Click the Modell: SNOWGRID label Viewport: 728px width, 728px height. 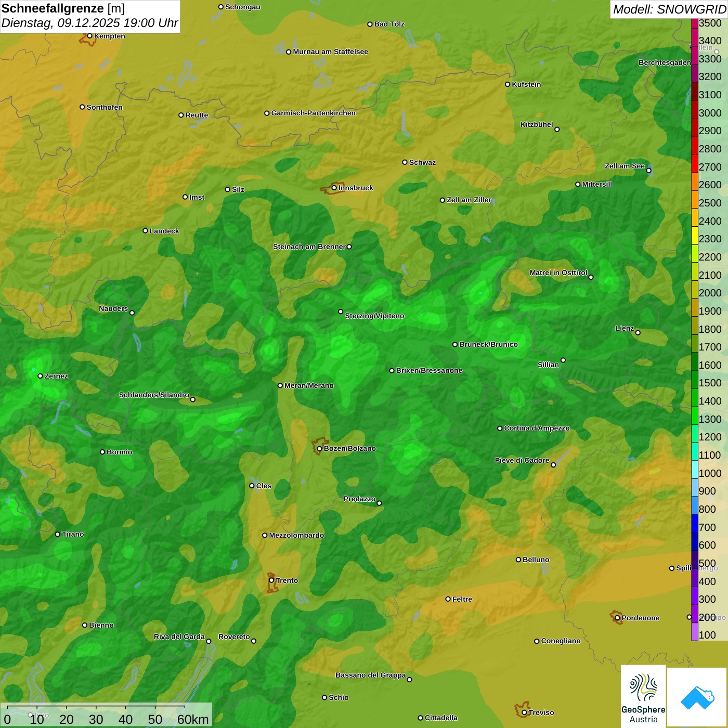click(669, 9)
